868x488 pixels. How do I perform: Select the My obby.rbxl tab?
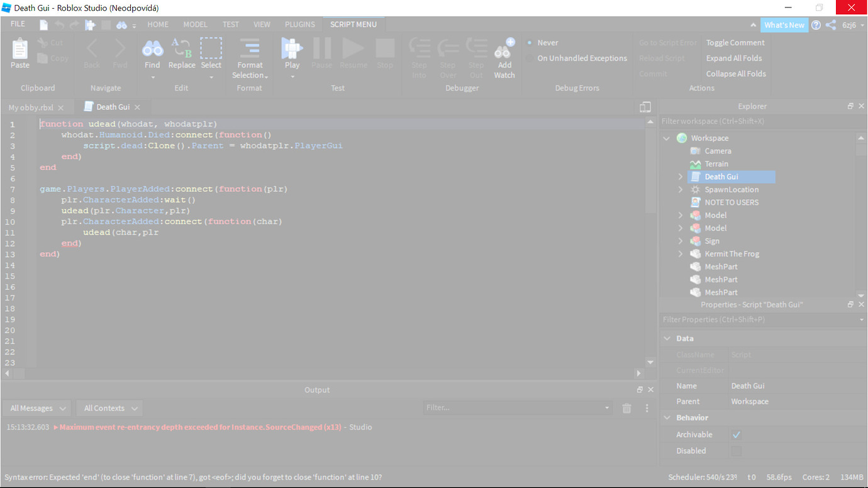pyautogui.click(x=31, y=106)
